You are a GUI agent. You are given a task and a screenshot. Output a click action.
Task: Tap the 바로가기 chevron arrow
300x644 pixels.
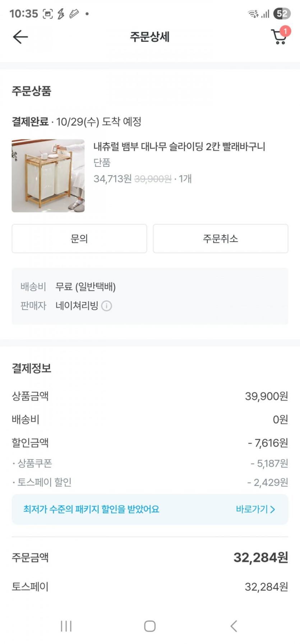[x=273, y=509]
